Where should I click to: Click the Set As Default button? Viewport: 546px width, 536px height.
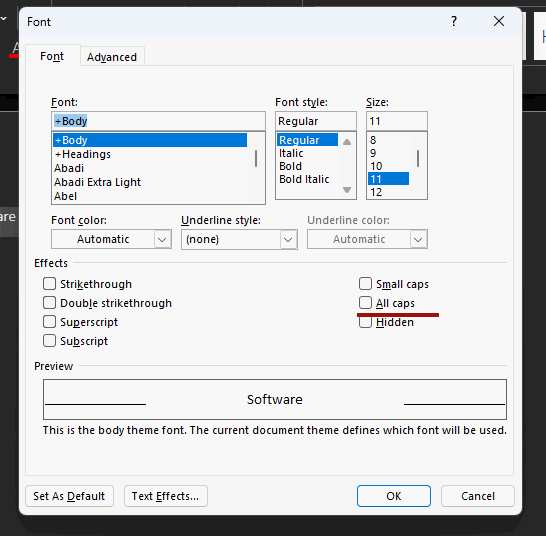click(69, 496)
